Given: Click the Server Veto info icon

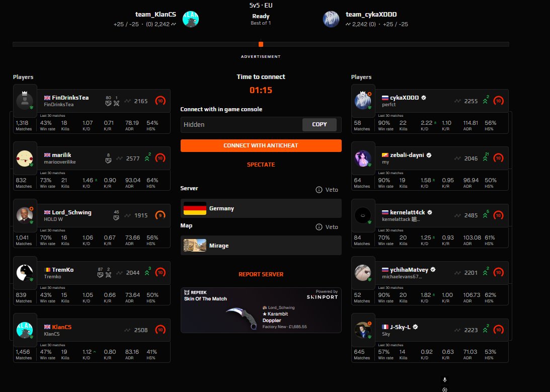Looking at the screenshot, I should (319, 190).
